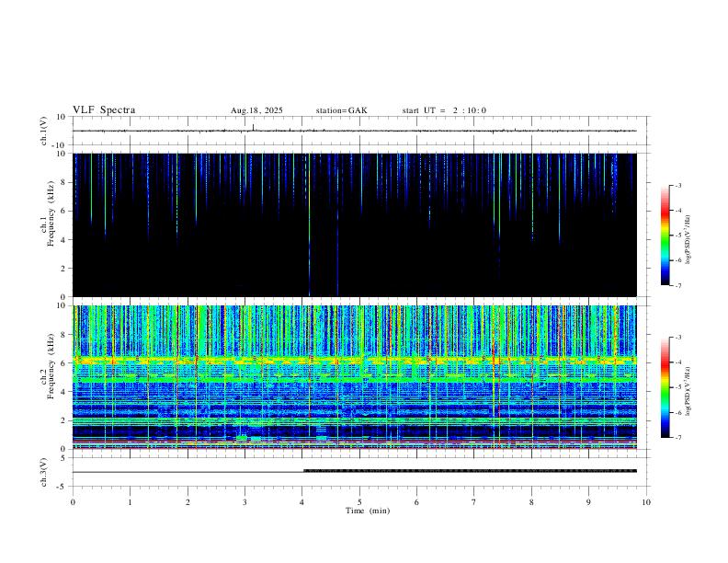Click time axis tick label "4"

(302, 502)
